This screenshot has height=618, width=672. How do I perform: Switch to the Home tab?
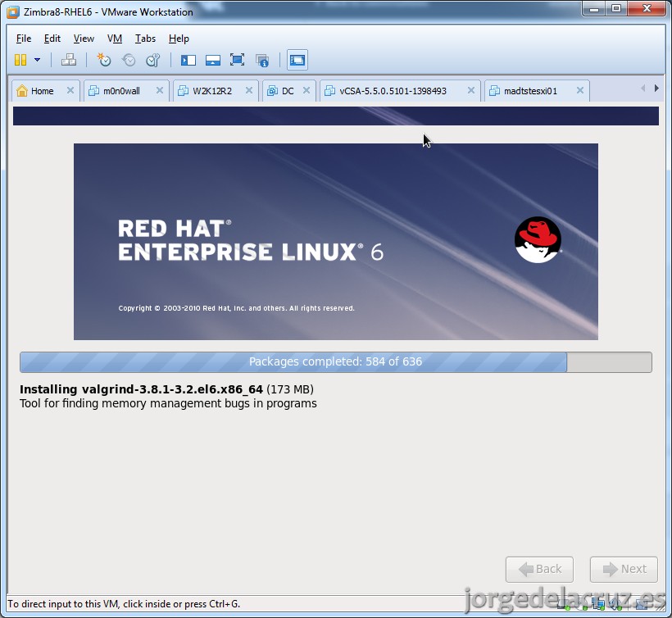pos(45,91)
